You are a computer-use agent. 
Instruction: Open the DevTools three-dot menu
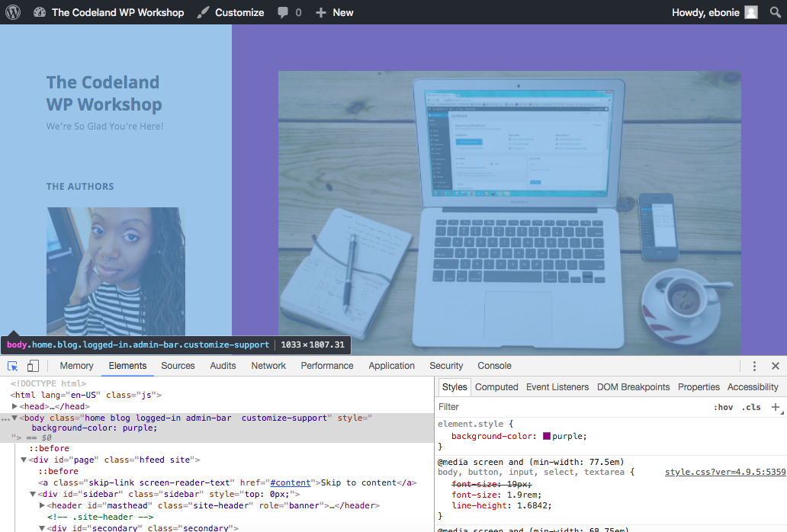754,366
